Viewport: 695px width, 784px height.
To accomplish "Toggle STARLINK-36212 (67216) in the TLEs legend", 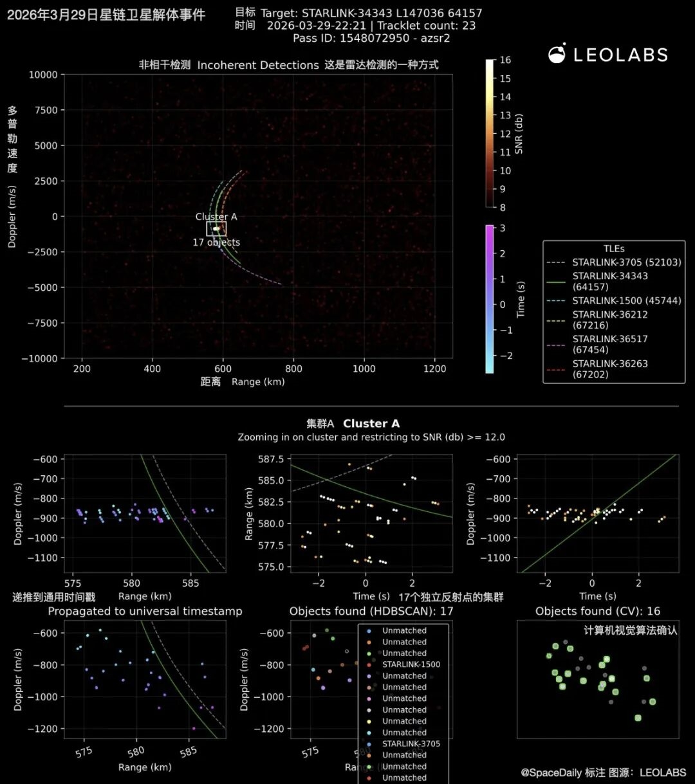I will click(609, 320).
